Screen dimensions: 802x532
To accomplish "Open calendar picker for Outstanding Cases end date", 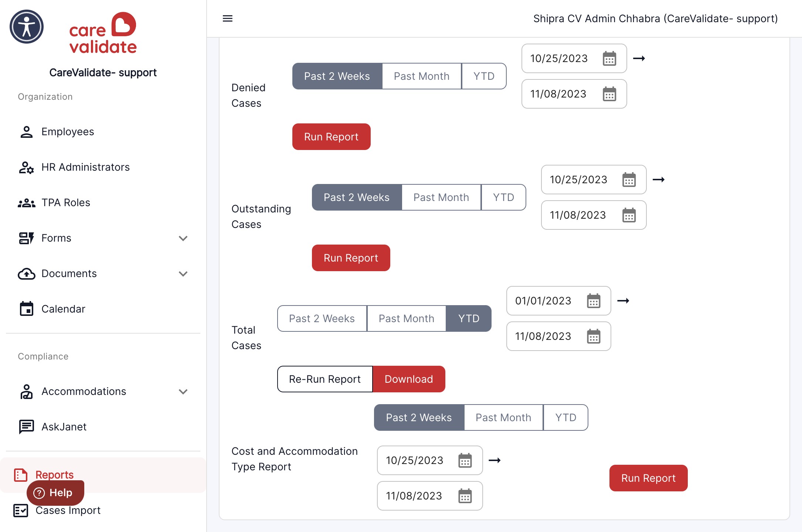I will click(x=629, y=215).
